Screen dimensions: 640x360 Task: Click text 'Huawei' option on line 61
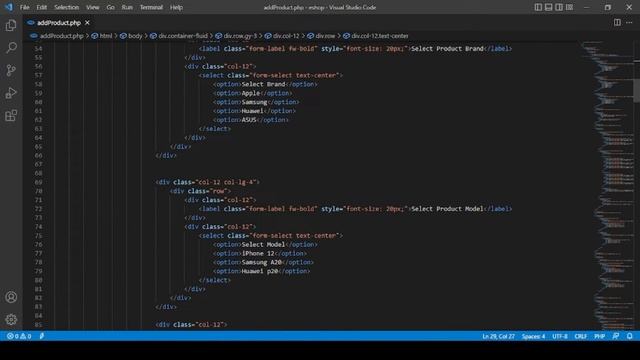point(253,111)
